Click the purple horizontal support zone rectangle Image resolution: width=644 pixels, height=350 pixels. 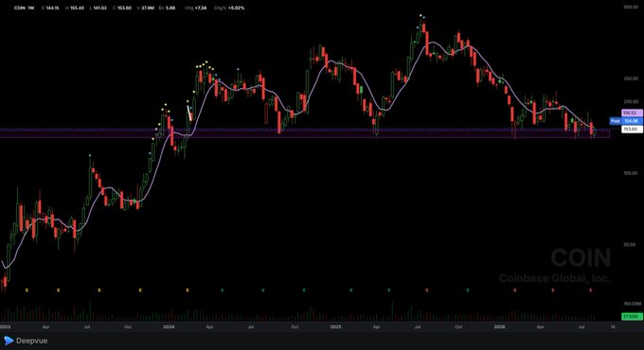pyautogui.click(x=305, y=133)
